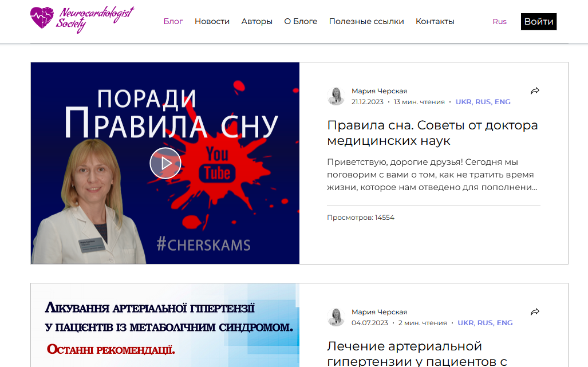Viewport: 588px width, 367px height.
Task: Go to Новости page
Action: tap(212, 21)
